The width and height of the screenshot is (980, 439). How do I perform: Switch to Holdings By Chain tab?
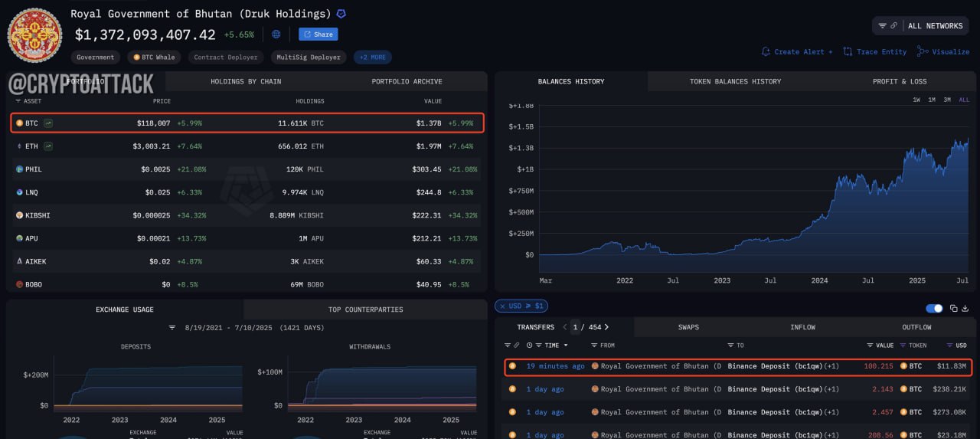point(246,81)
